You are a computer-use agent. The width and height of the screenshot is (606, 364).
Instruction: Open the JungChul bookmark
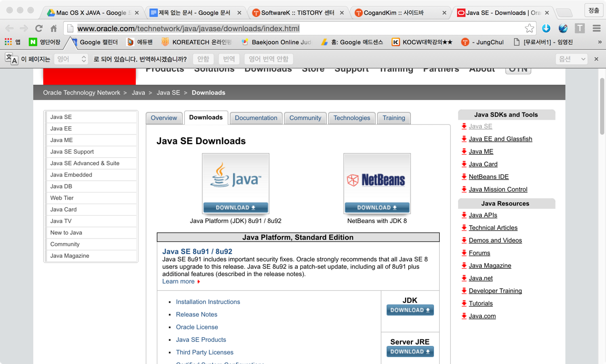(483, 42)
